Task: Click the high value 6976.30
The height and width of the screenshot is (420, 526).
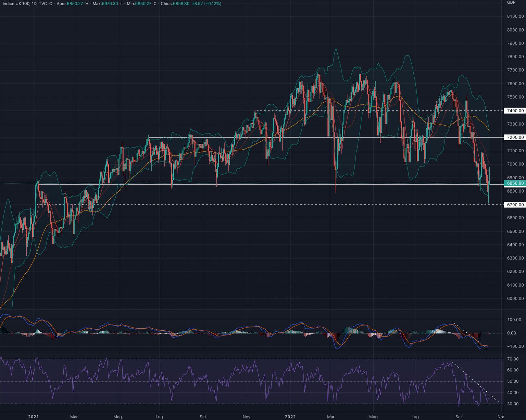Action: pos(110,3)
